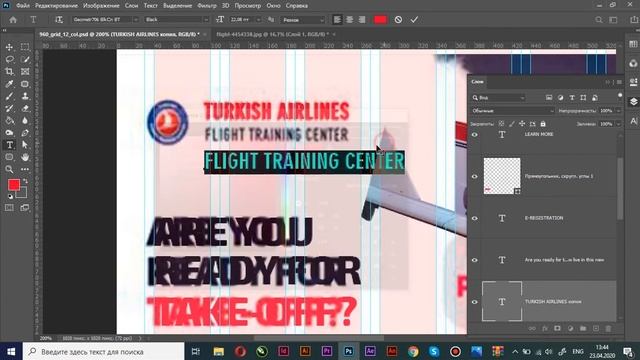Select the Brush tool
Viewport: 640px width, 360px height.
point(9,96)
